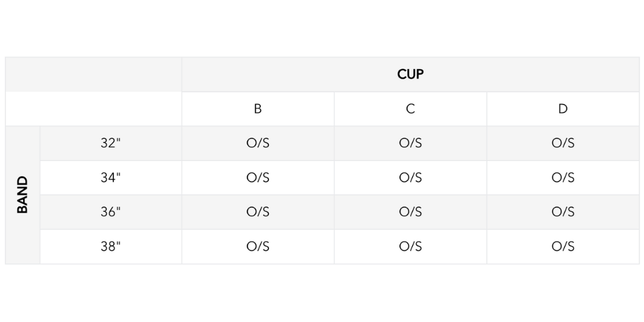This screenshot has height=322, width=644.
Task: Select the C cup column header
Action: pos(410,109)
